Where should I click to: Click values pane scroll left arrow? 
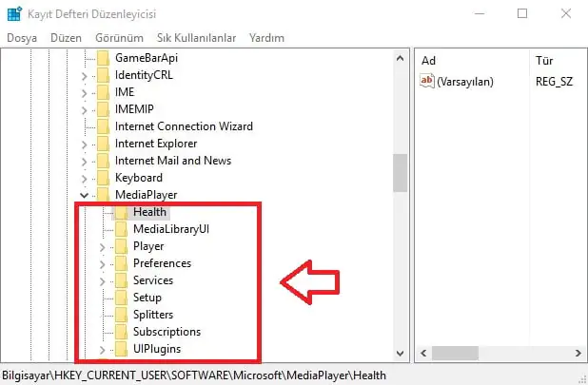pyautogui.click(x=423, y=354)
